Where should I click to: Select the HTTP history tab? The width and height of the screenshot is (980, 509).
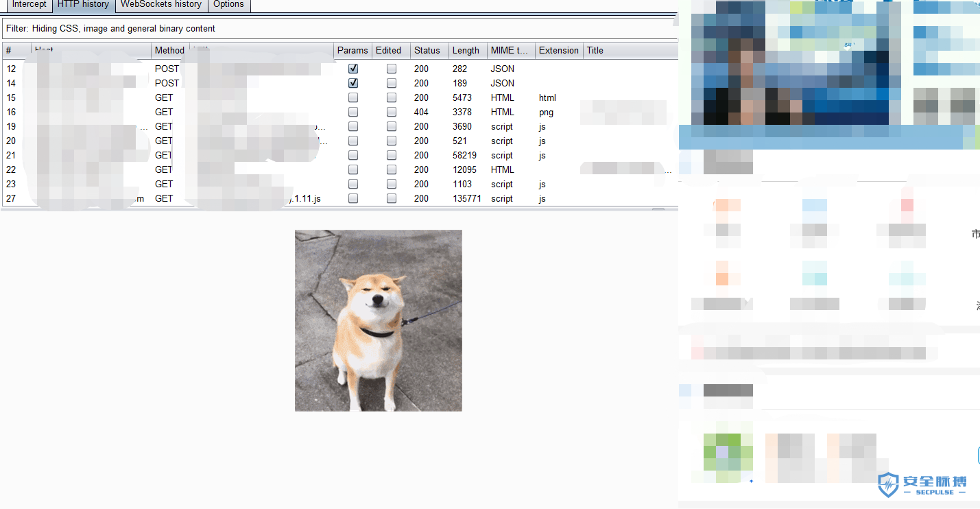pos(83,5)
